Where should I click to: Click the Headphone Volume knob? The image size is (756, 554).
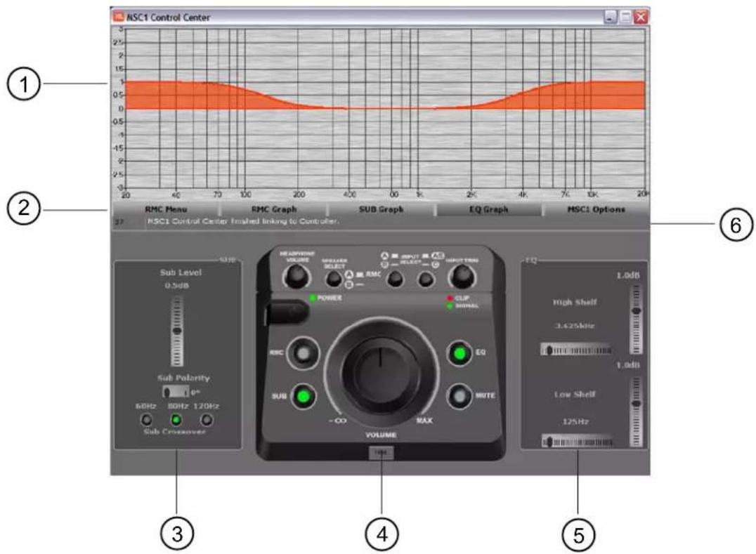pyautogui.click(x=297, y=277)
